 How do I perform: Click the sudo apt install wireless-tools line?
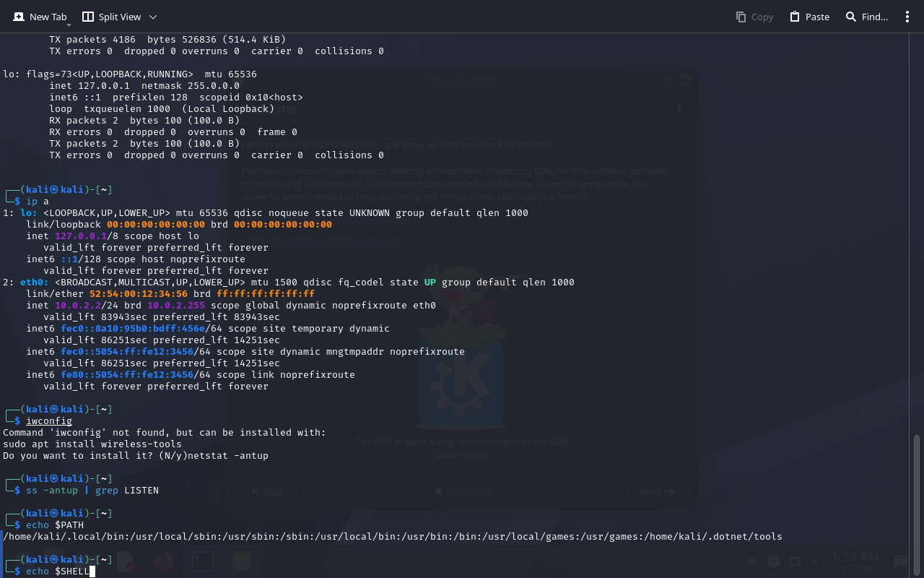pyautogui.click(x=92, y=444)
